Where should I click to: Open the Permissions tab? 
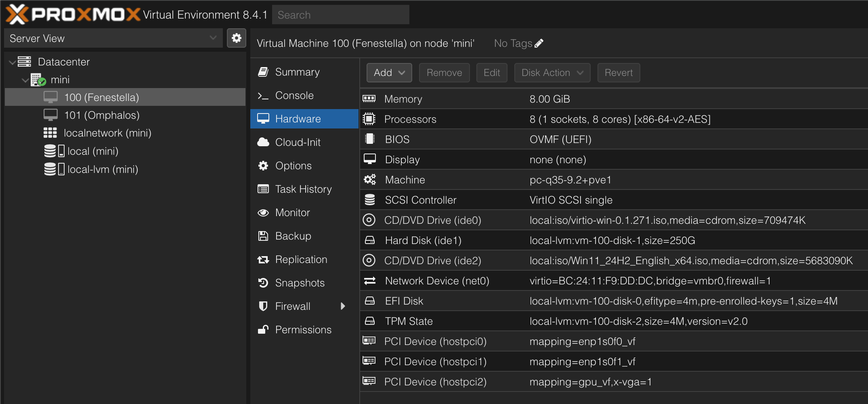click(x=304, y=330)
